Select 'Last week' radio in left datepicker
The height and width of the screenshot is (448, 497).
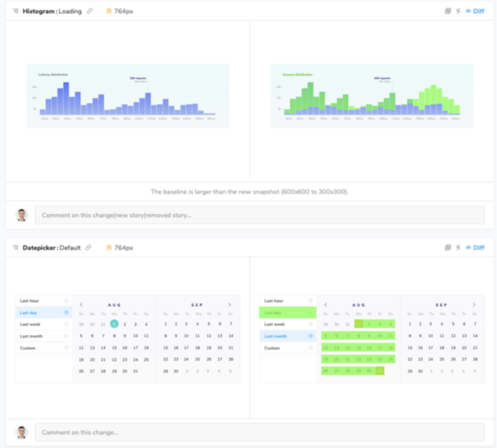coord(66,324)
